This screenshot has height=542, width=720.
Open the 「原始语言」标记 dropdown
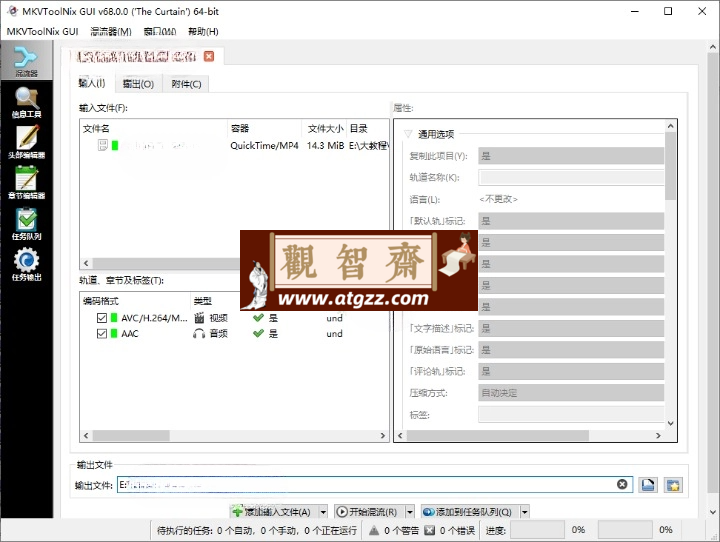point(571,350)
